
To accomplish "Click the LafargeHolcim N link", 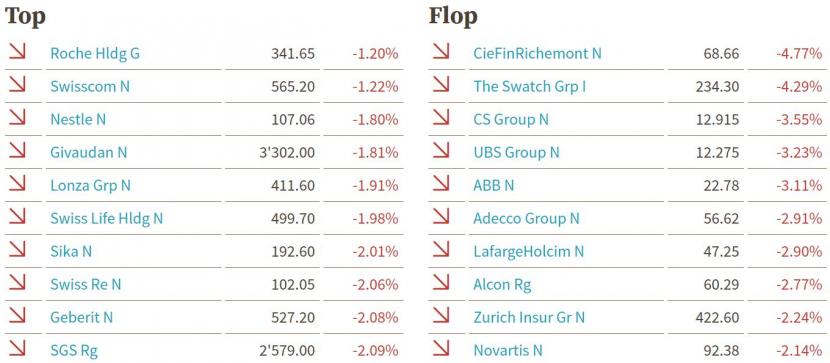I will (x=529, y=252).
